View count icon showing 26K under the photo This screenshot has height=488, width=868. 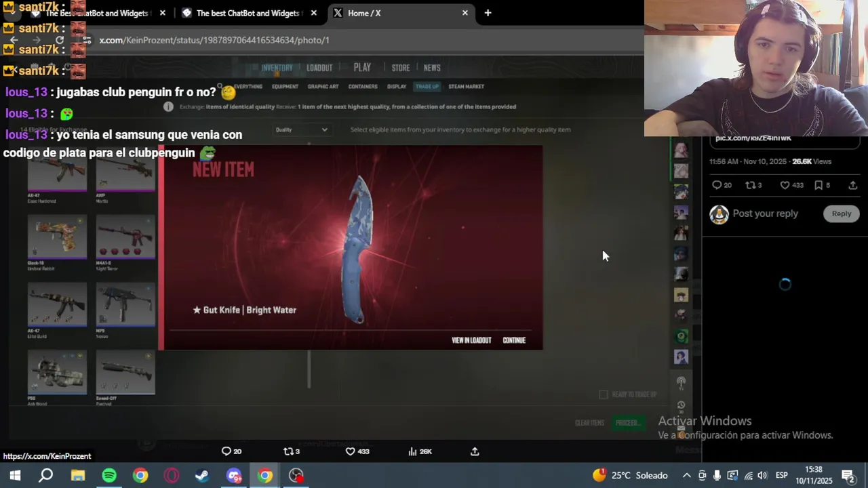point(412,451)
